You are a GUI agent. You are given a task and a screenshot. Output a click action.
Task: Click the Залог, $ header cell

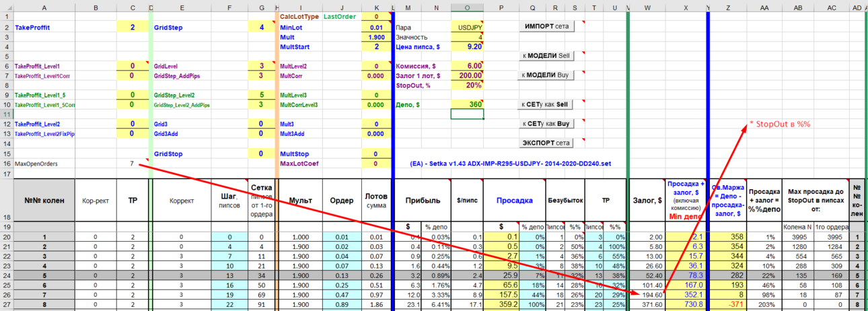pos(647,201)
